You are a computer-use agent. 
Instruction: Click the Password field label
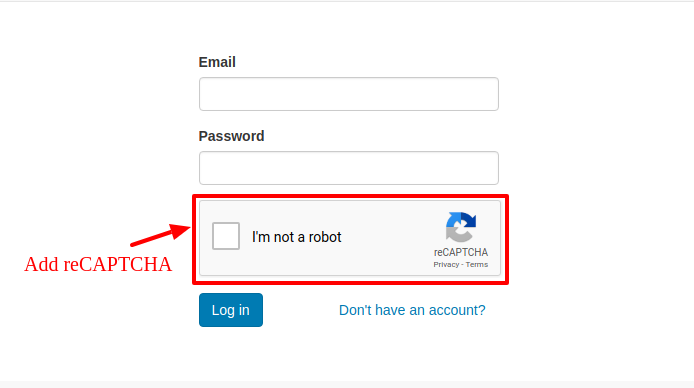[x=231, y=136]
